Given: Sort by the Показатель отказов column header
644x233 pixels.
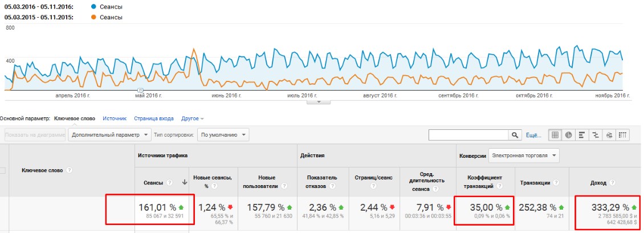Looking at the screenshot, I should pyautogui.click(x=321, y=182).
